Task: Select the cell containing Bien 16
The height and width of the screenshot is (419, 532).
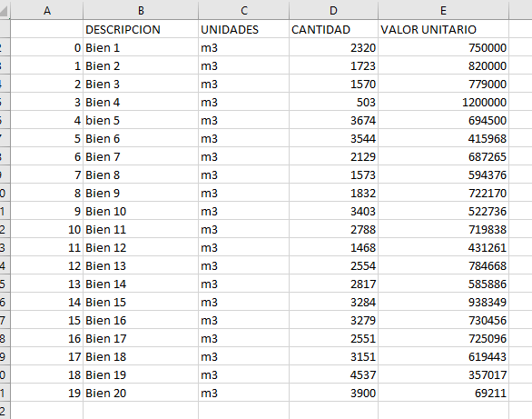Action: tap(141, 320)
